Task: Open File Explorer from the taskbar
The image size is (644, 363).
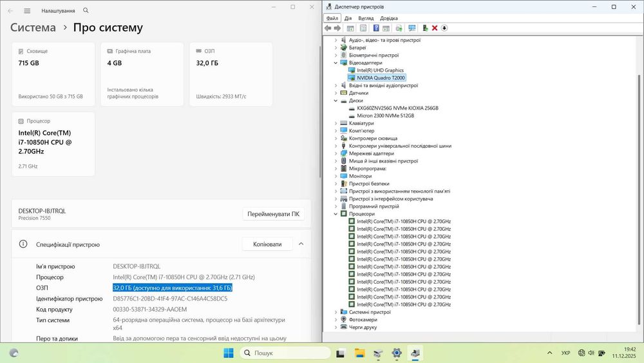Action: (x=360, y=353)
